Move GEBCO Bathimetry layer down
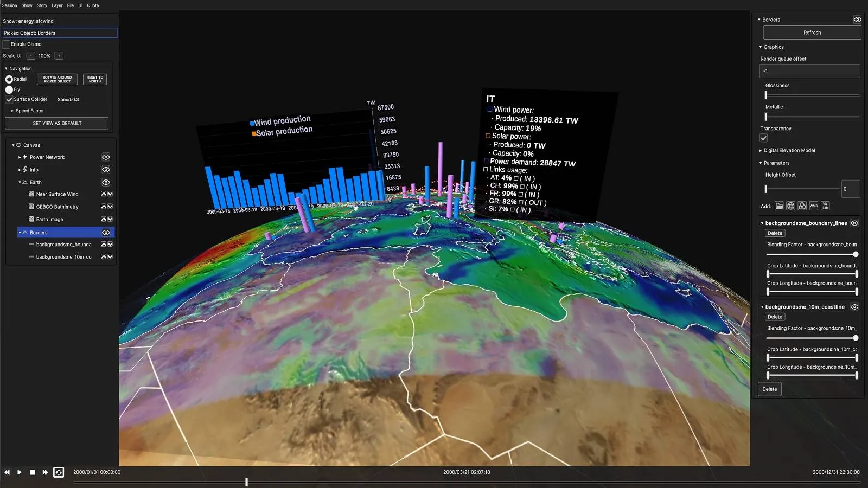The width and height of the screenshot is (868, 488). pos(110,207)
